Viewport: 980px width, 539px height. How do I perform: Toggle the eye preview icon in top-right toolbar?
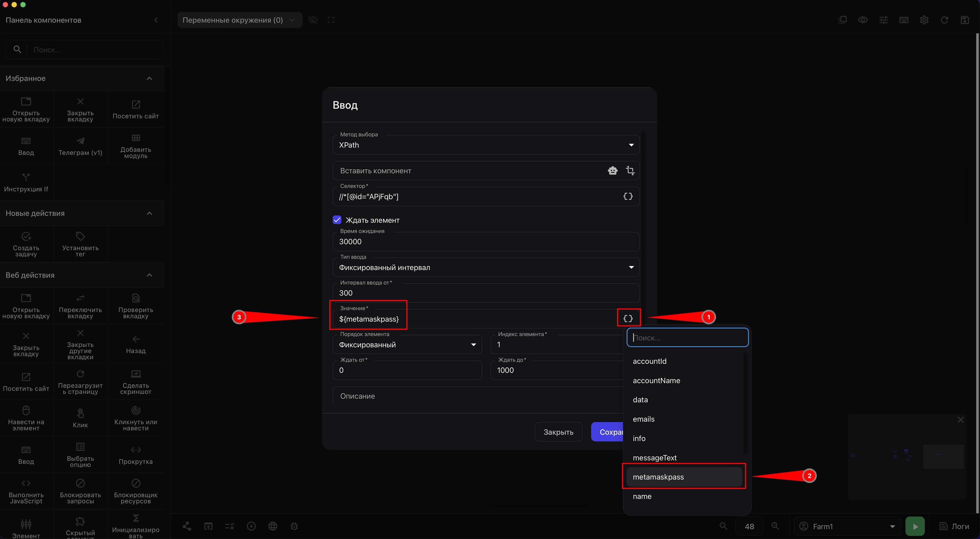(x=863, y=20)
